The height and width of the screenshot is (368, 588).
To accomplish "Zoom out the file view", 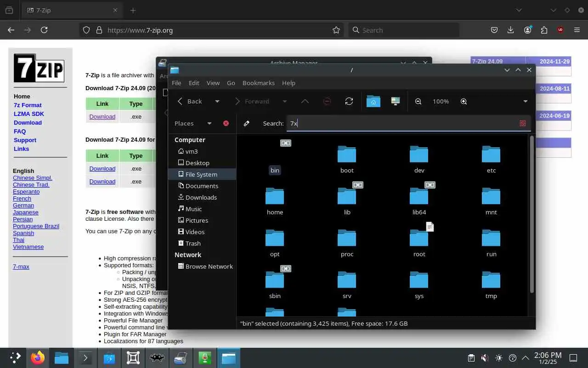I will pos(418,101).
